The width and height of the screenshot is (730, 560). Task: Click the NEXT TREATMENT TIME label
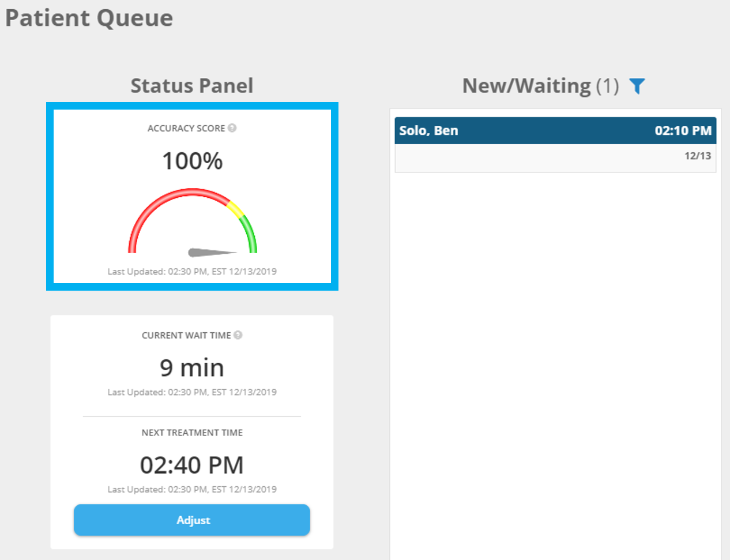click(x=192, y=433)
